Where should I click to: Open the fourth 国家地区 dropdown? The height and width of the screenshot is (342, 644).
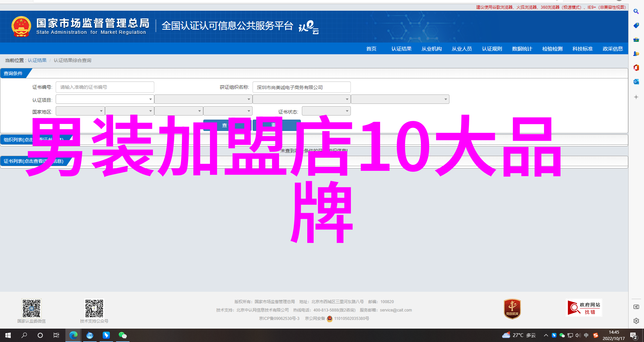coord(228,111)
